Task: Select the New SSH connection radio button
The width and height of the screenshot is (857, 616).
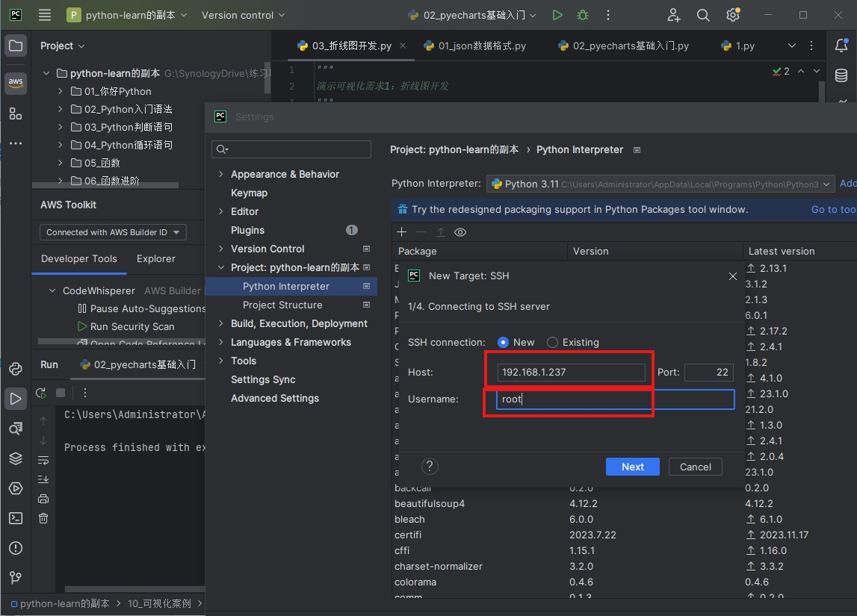Action: pos(504,342)
